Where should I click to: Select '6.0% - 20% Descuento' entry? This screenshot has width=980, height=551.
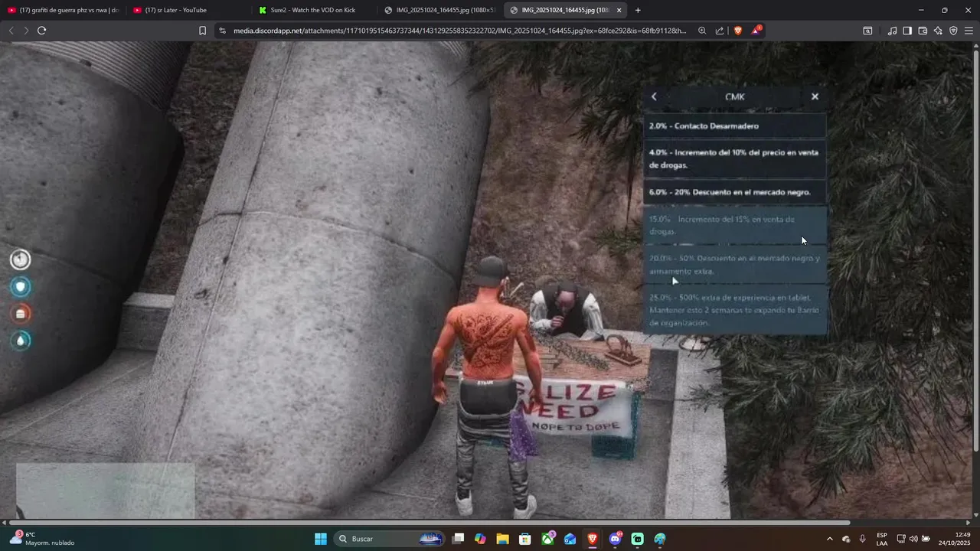735,192
